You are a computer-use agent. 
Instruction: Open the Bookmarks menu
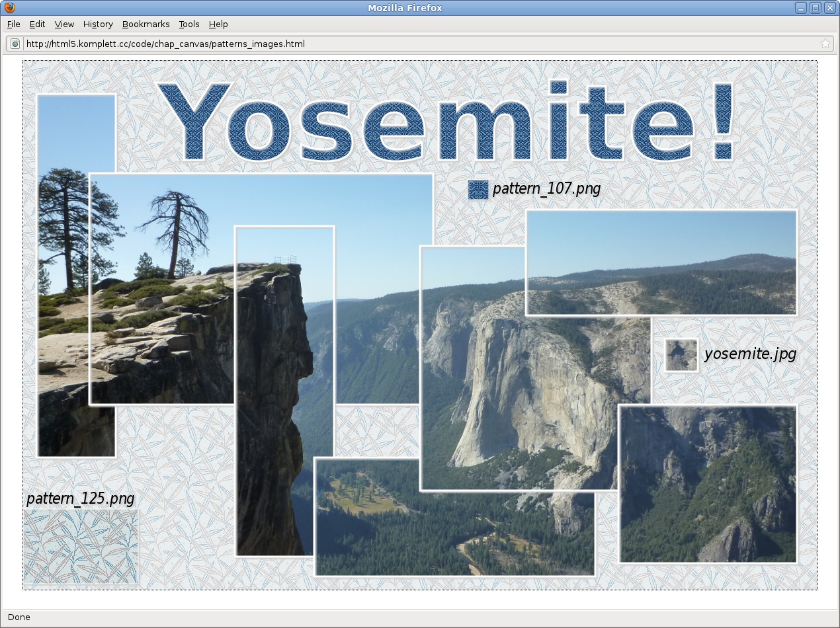(146, 24)
